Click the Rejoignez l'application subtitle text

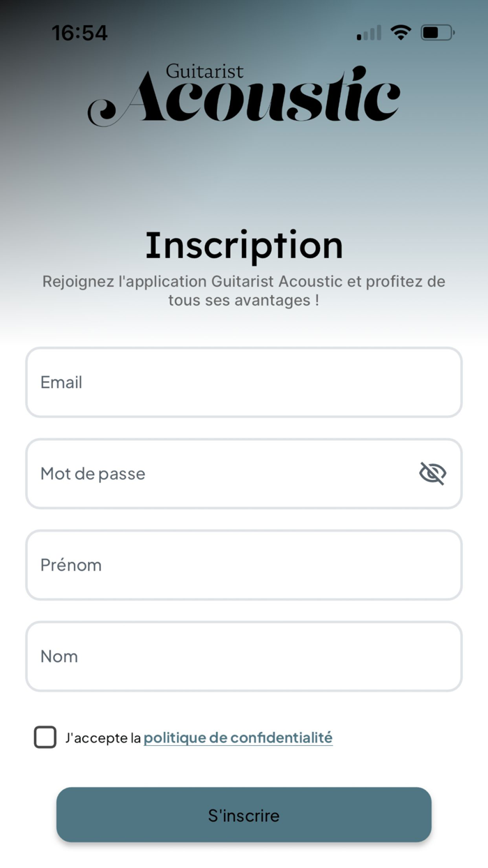243,291
